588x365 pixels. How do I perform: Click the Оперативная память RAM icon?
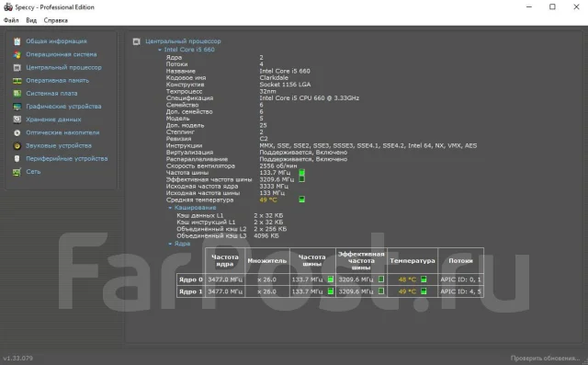click(x=17, y=81)
